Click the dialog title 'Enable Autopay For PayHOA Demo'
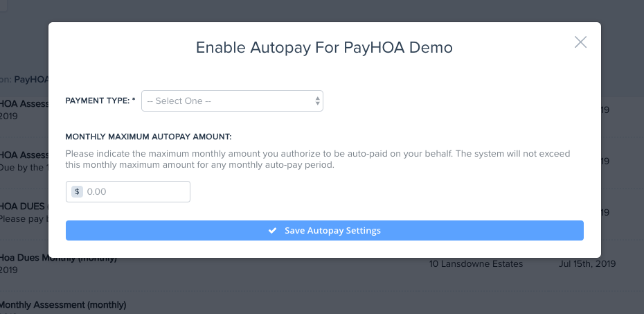 [x=324, y=48]
